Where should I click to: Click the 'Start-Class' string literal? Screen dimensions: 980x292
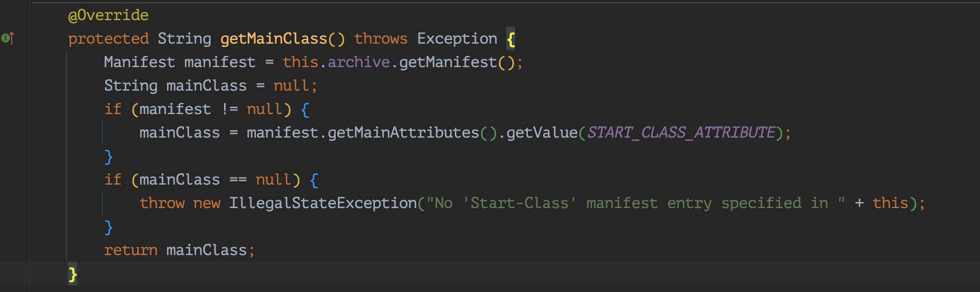(520, 203)
